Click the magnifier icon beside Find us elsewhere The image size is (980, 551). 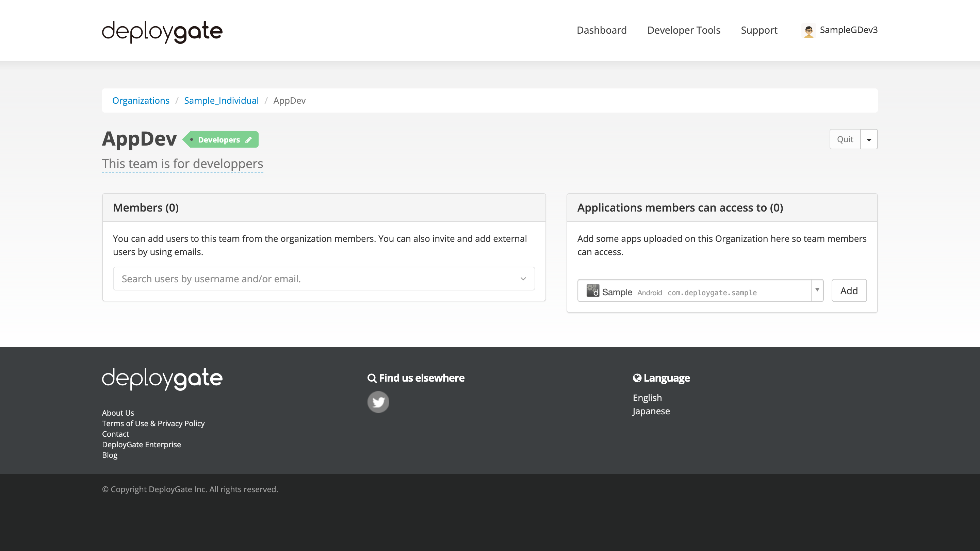click(x=372, y=378)
